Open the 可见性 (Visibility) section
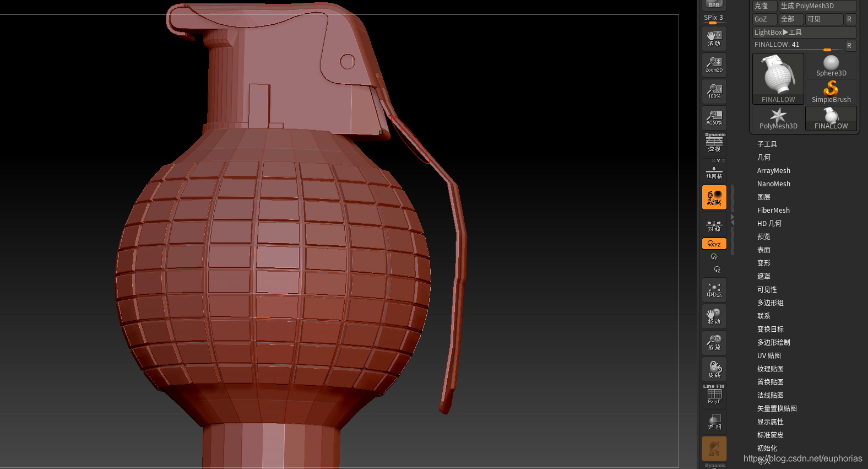 767,289
